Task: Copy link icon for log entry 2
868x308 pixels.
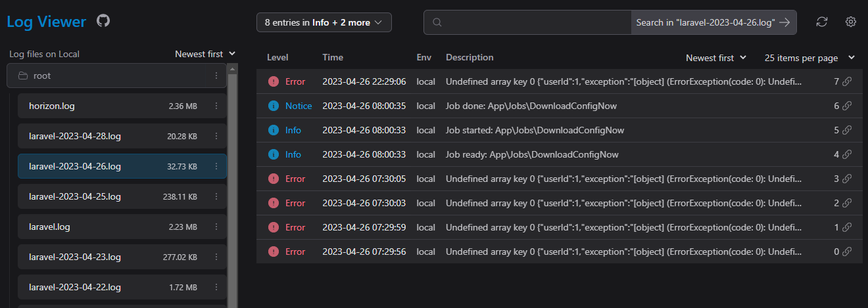Action: click(847, 203)
